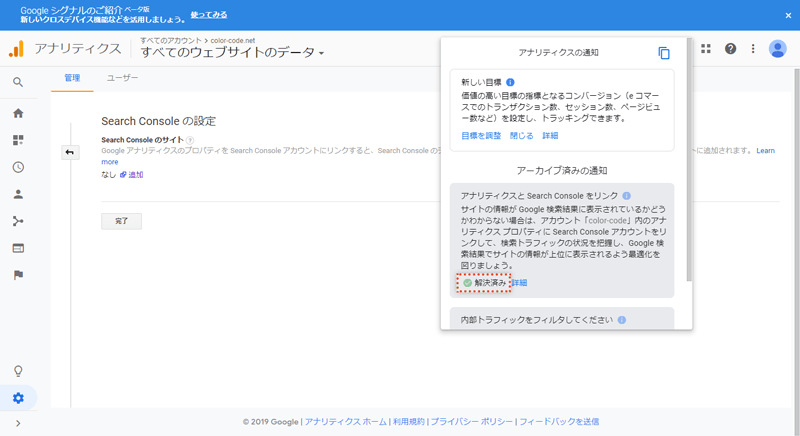Viewport: 800px width, 436px height.
Task: Open the Google apps grid icon
Action: [x=706, y=49]
